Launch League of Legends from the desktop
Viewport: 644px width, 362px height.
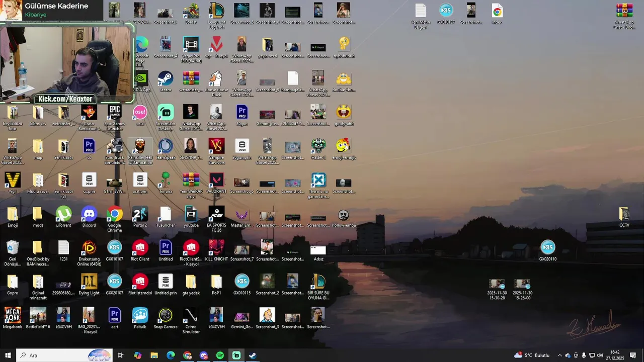pyautogui.click(x=216, y=16)
